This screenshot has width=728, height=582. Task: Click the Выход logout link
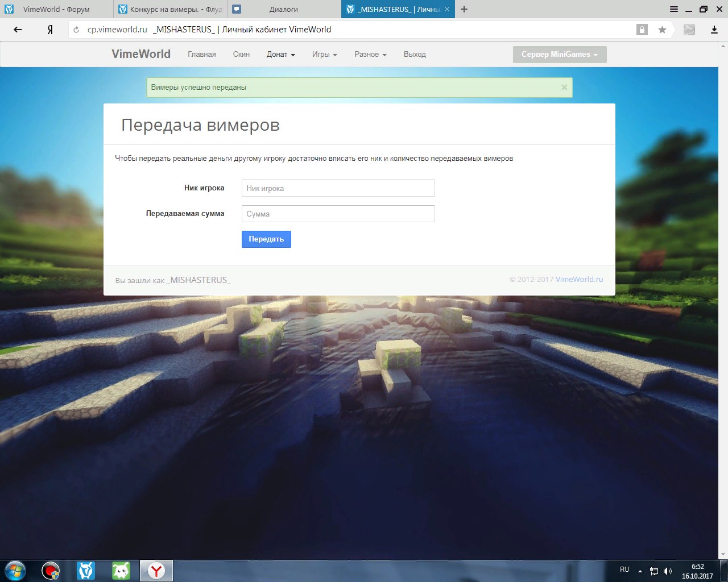click(415, 55)
